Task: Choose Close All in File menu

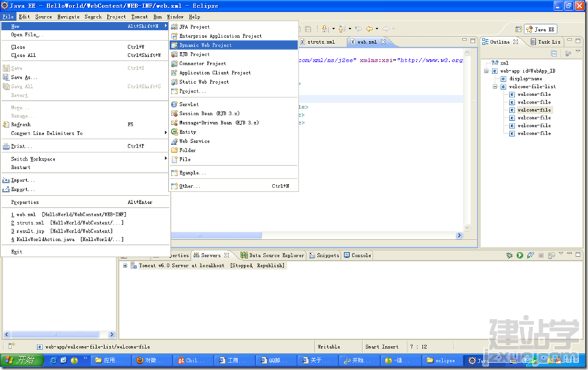Action: [85, 55]
